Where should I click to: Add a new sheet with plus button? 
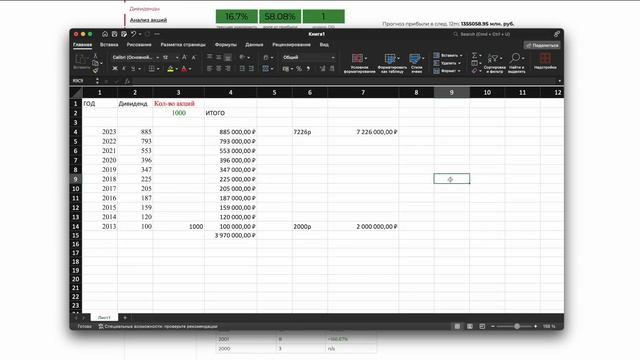(x=125, y=318)
